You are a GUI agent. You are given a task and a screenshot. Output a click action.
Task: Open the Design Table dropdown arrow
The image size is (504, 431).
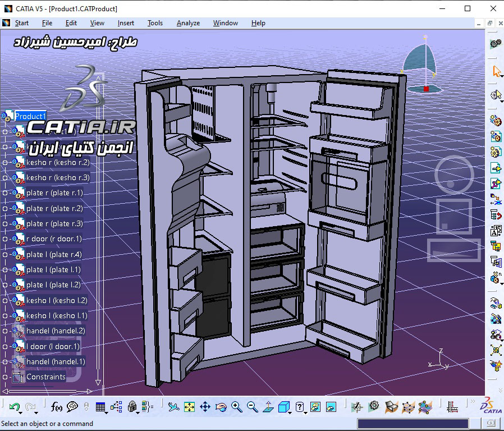107,412
